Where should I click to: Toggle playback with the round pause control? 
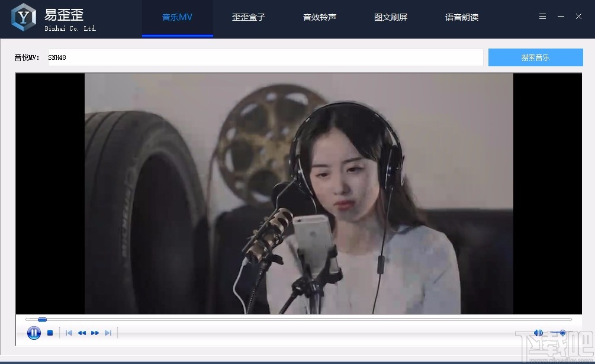pos(34,333)
